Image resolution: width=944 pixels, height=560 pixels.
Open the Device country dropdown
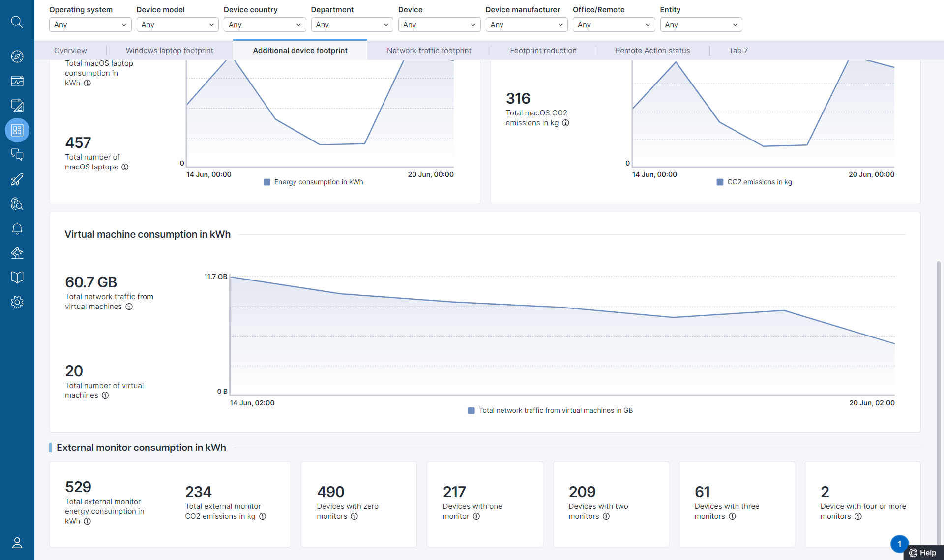coord(265,25)
